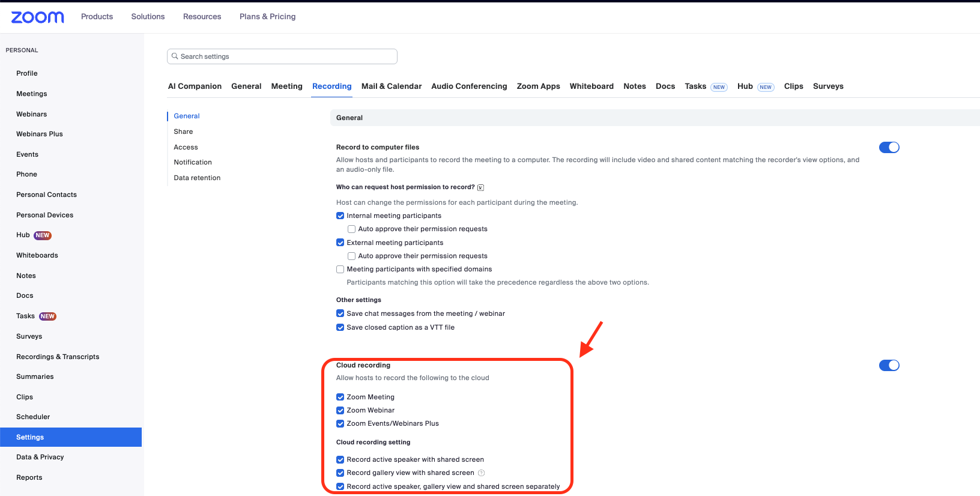Open the Mail & Calendar tab
The image size is (980, 496).
[x=392, y=86]
